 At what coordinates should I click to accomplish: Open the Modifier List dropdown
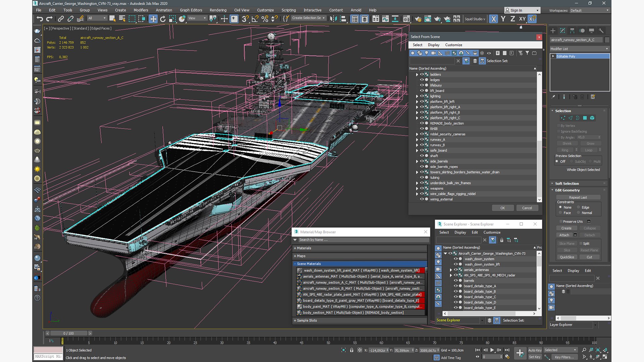(x=579, y=49)
